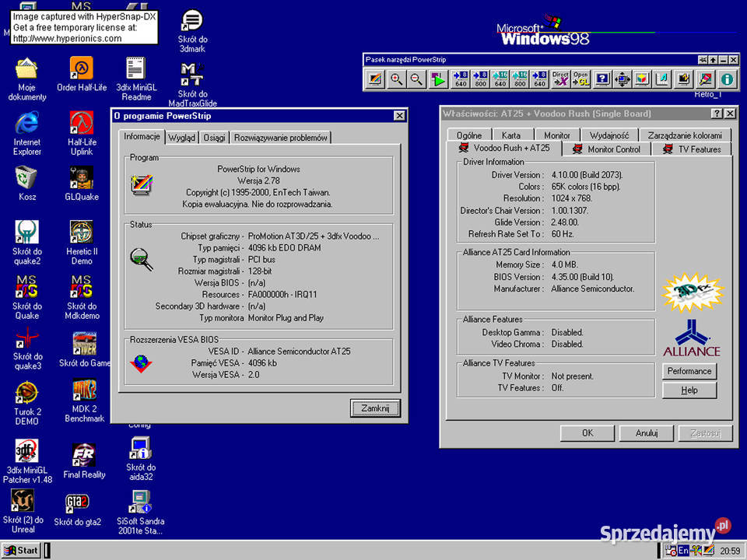Select the Skrót (2) do Unreal icon
747x560 pixels.
click(23, 512)
